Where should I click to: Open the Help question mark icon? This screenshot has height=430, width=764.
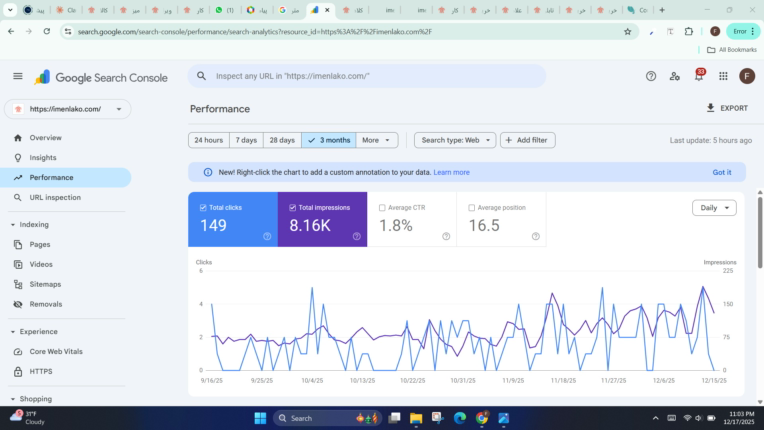click(651, 76)
